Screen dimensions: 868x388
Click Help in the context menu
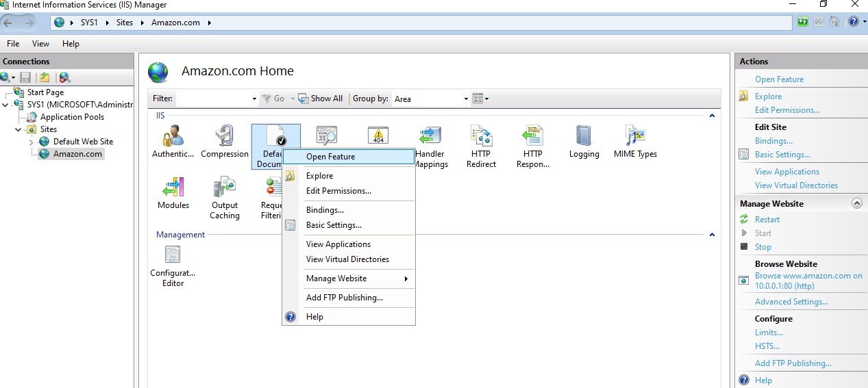348,317
